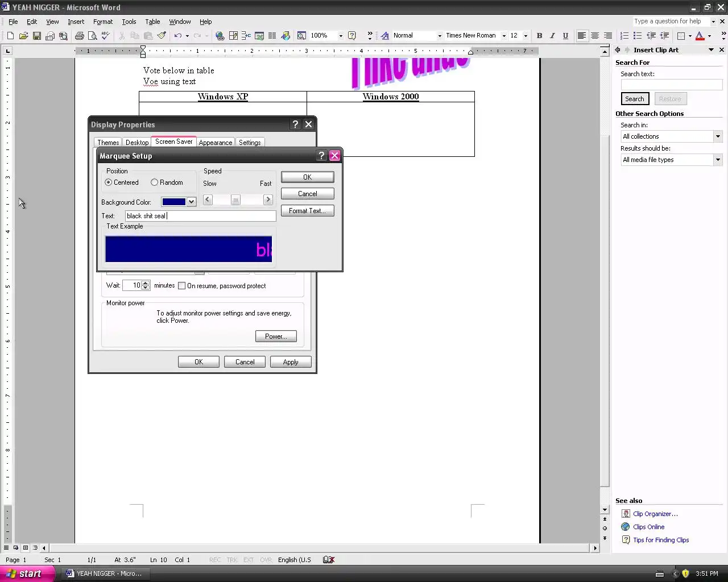Open Styles and Formatting pane icon

pos(384,35)
